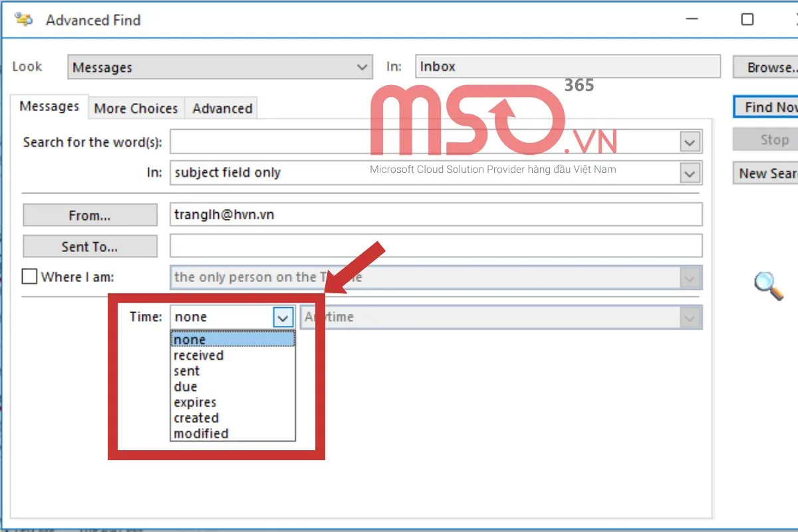This screenshot has width=798, height=532.
Task: Expand the "subject field only" dropdown
Action: 690,173
